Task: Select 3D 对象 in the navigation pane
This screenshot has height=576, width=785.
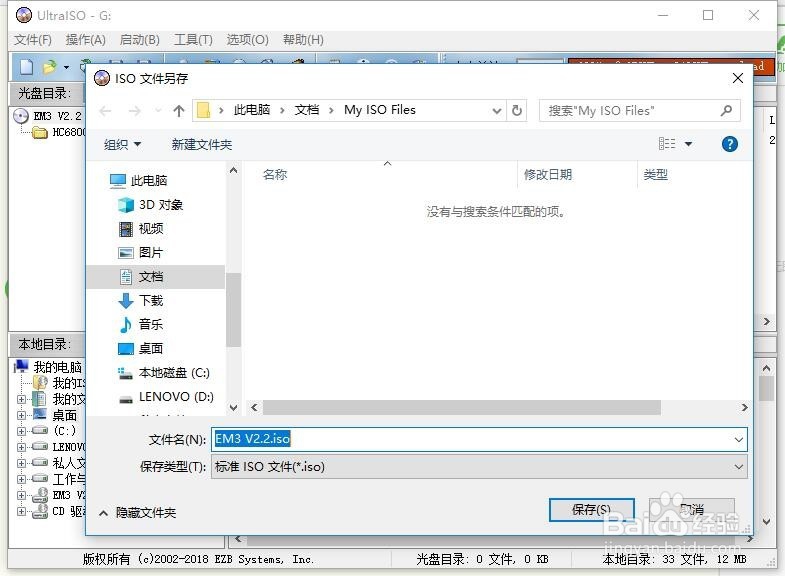Action: 151,205
